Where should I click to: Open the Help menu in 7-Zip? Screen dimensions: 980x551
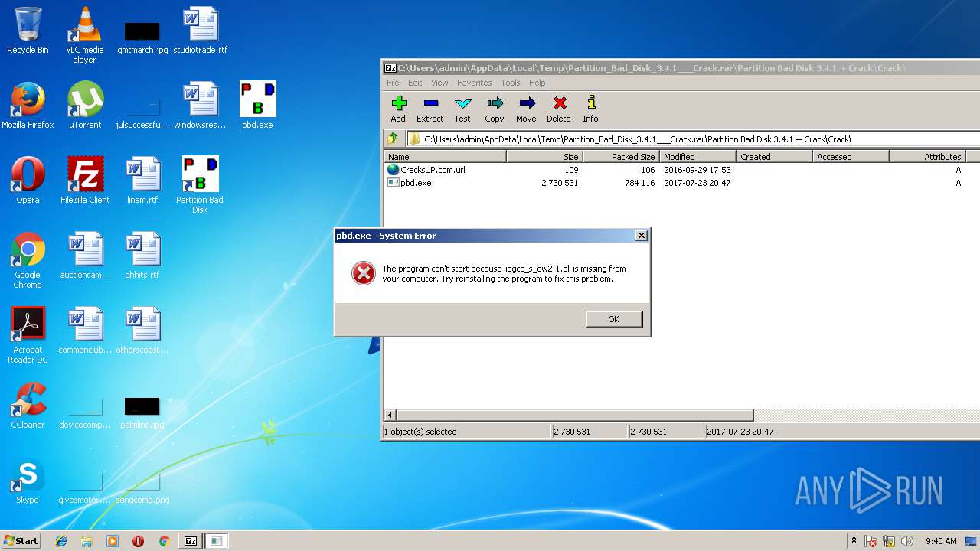coord(537,83)
